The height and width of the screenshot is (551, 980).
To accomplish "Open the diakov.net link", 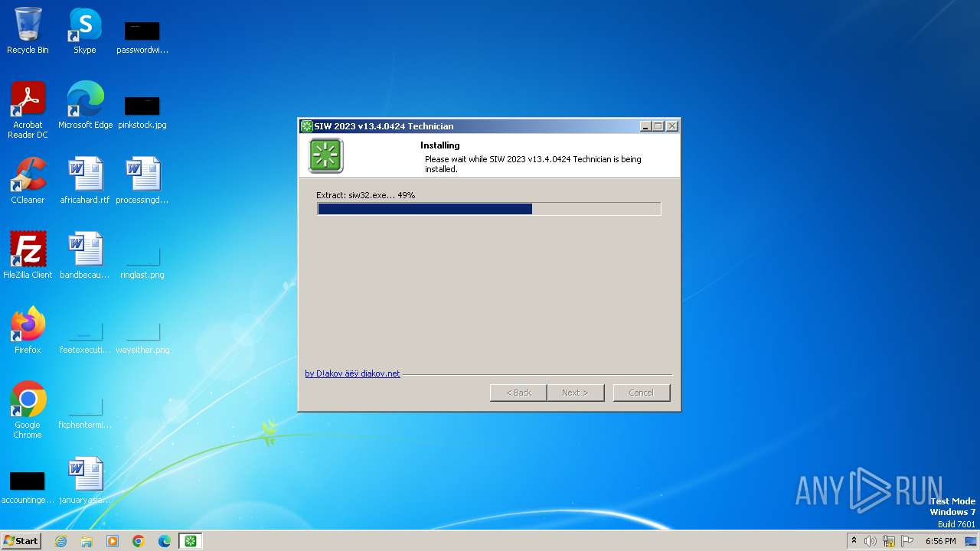I will 352,373.
